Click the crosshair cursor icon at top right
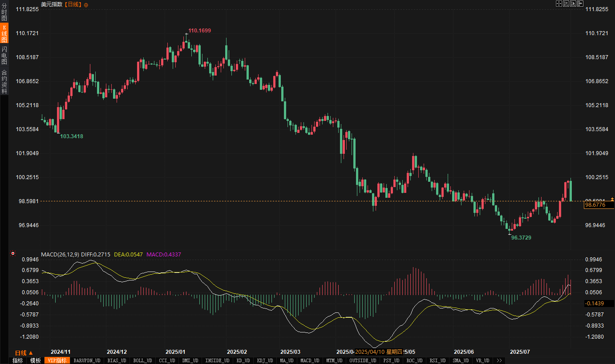 tap(559, 4)
